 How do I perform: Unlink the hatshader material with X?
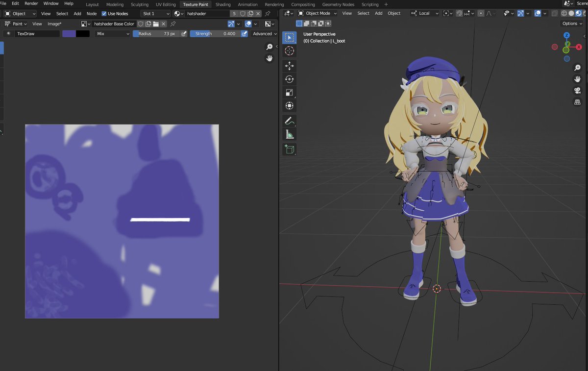(258, 14)
